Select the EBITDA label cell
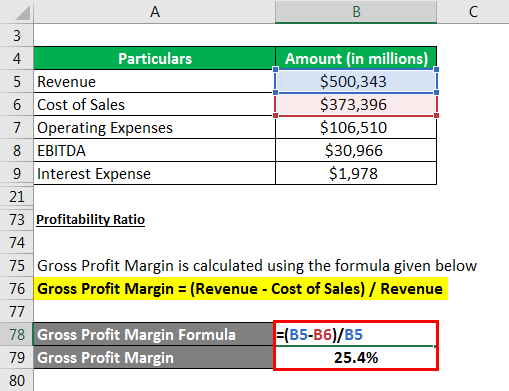This screenshot has width=509, height=391. pos(155,150)
